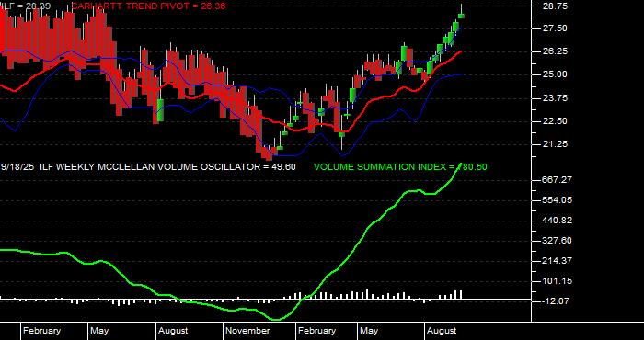
Task: Select the 440.82 axis value
Action: (x=556, y=221)
